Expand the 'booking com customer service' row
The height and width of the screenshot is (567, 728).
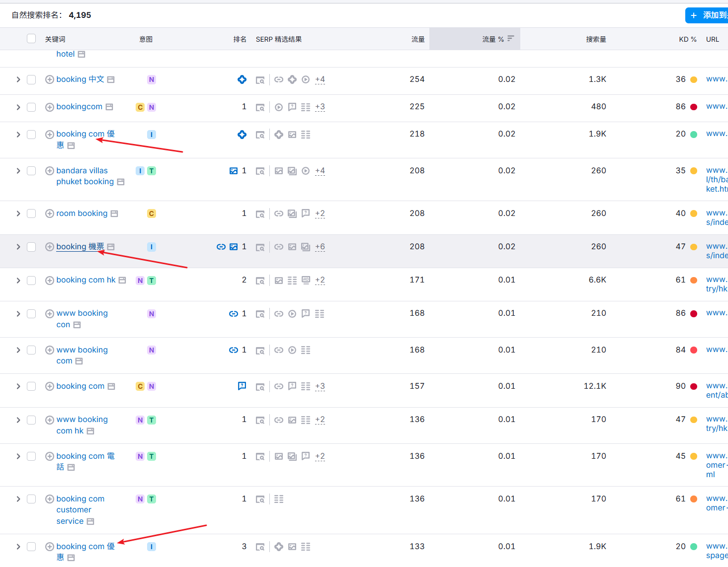(x=18, y=499)
